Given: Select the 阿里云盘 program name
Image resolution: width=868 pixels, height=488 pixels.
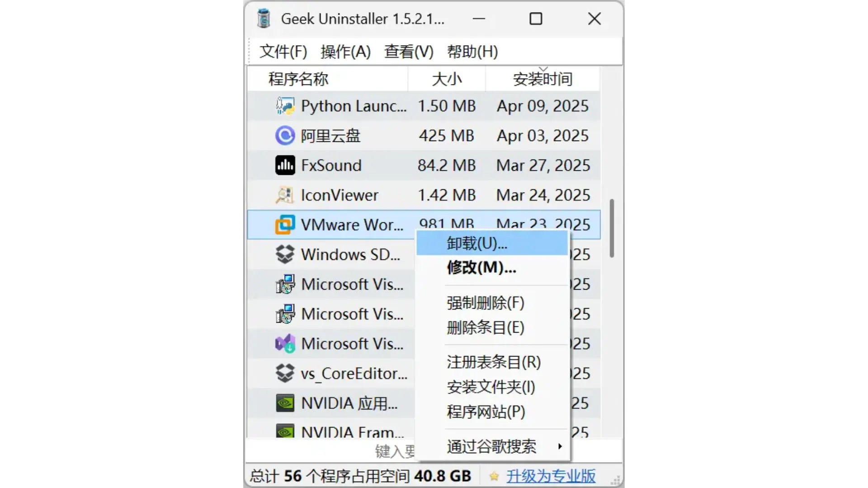Looking at the screenshot, I should tap(330, 136).
